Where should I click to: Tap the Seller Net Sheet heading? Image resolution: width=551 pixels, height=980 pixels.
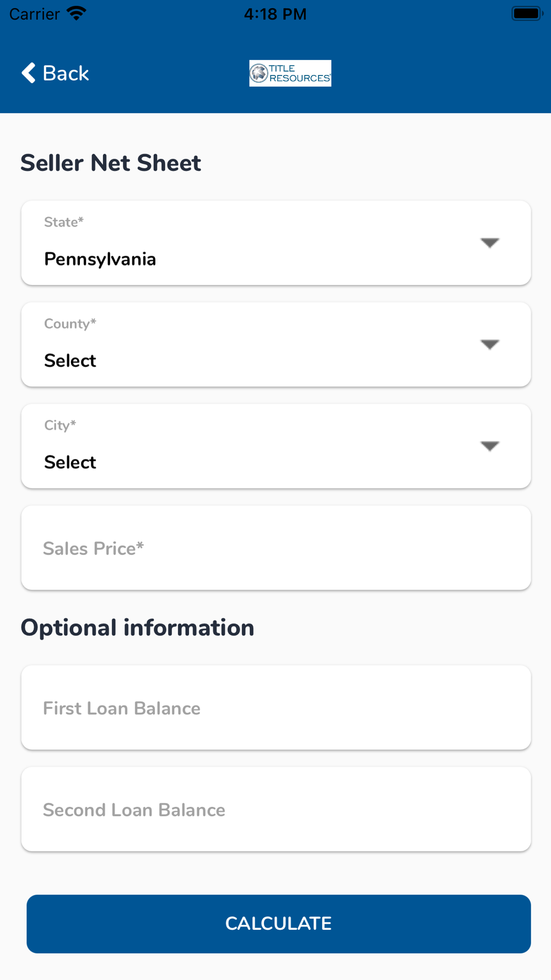coord(111,163)
